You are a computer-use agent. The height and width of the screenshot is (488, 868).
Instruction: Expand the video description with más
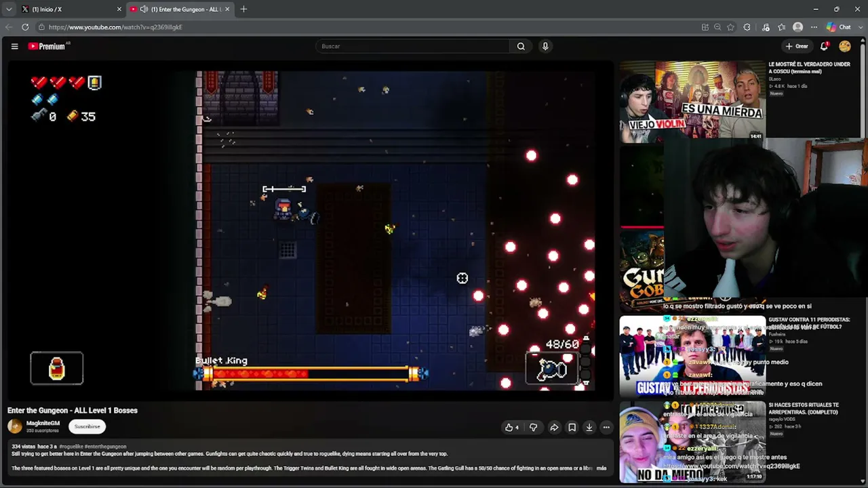coord(601,468)
